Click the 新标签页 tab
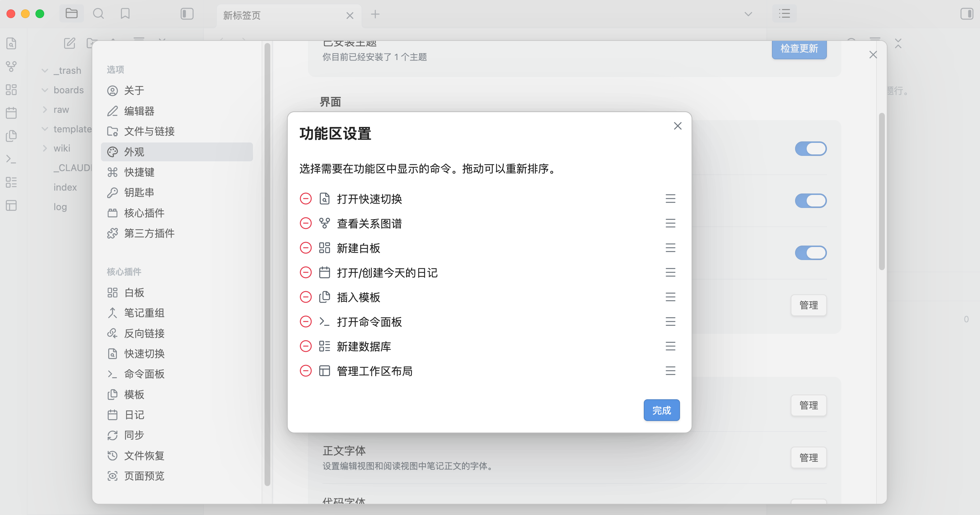Image resolution: width=980 pixels, height=515 pixels. point(289,15)
